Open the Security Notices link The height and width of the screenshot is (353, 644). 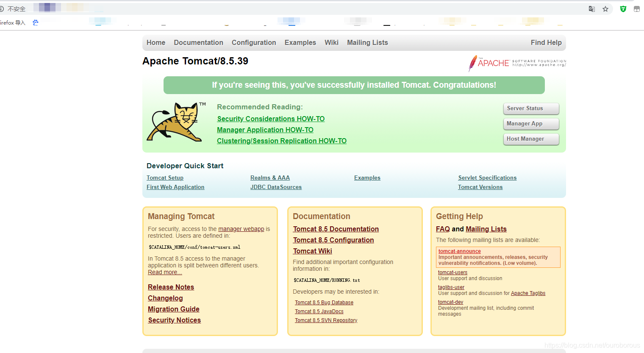click(x=174, y=320)
